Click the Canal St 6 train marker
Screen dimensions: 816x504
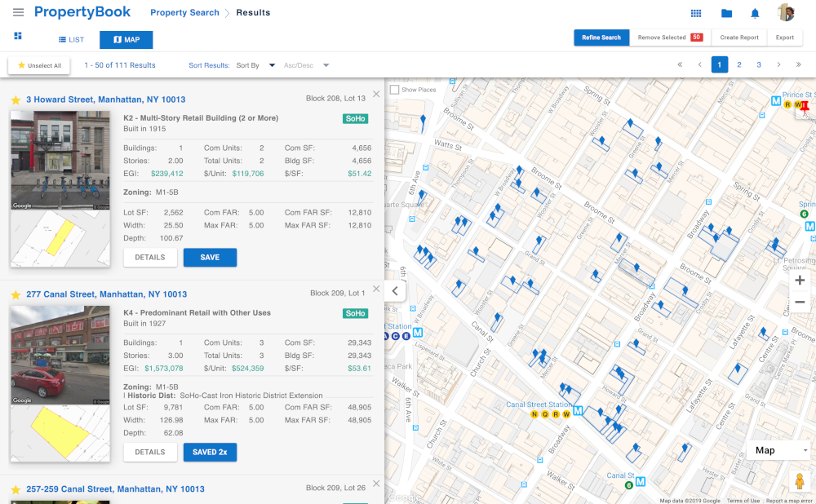pyautogui.click(x=628, y=485)
